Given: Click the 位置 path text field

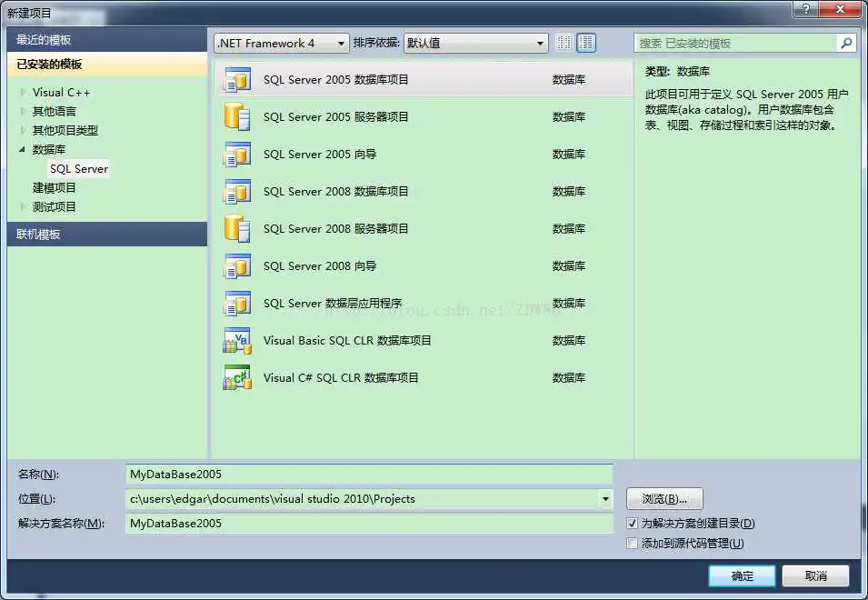Looking at the screenshot, I should 362,499.
